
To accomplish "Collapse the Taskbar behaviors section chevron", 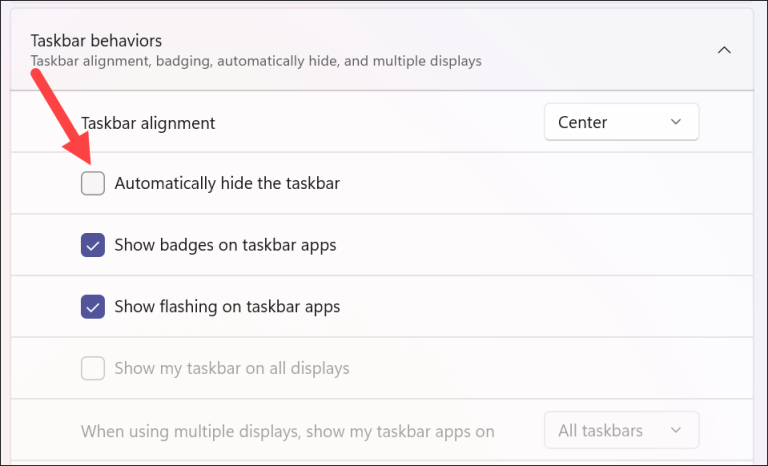I will [724, 50].
